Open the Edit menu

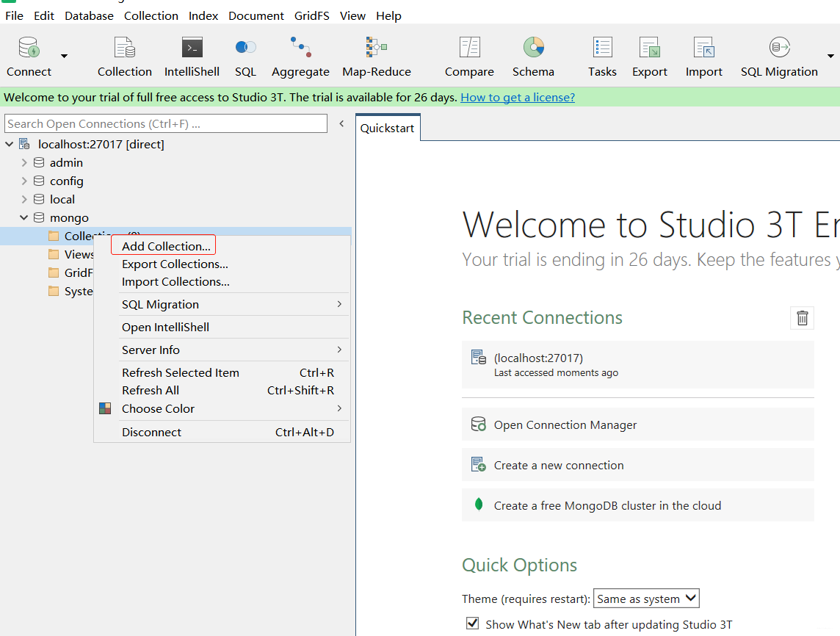point(44,15)
